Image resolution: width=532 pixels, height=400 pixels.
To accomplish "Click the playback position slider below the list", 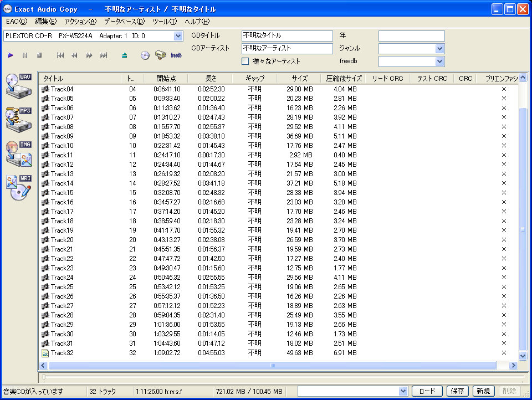I will point(277,378).
